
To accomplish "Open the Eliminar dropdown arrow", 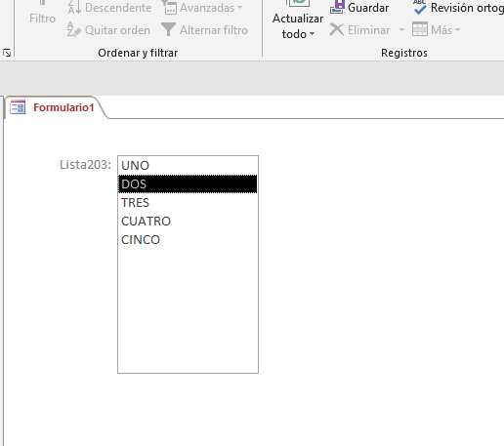I will point(401,30).
